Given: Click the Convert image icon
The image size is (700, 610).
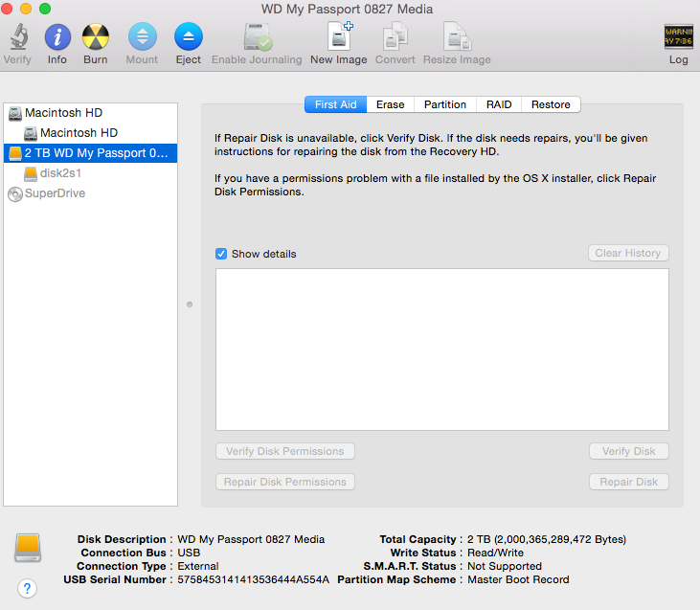Looking at the screenshot, I should [395, 38].
